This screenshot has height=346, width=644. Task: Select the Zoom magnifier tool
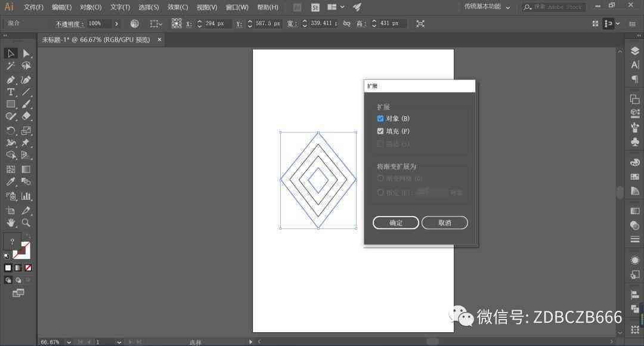tap(26, 223)
